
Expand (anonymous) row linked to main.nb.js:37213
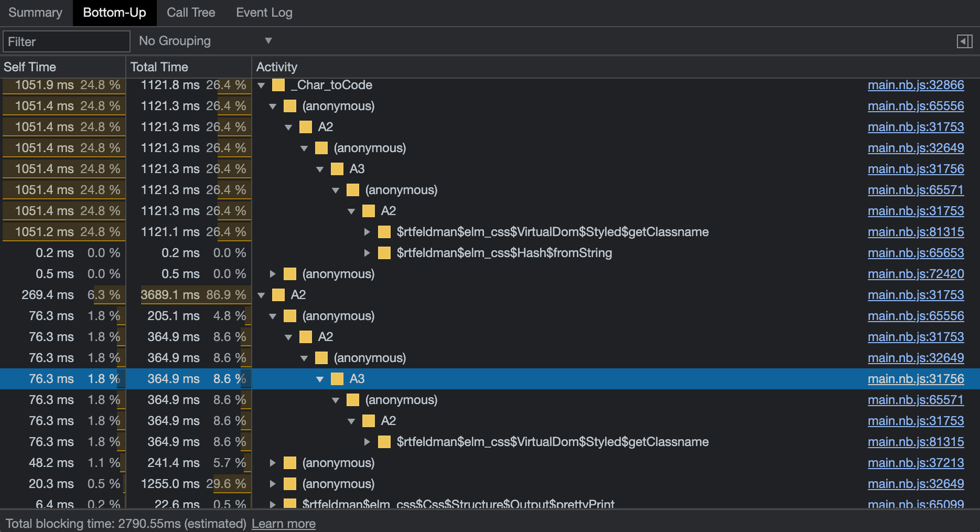click(x=273, y=463)
